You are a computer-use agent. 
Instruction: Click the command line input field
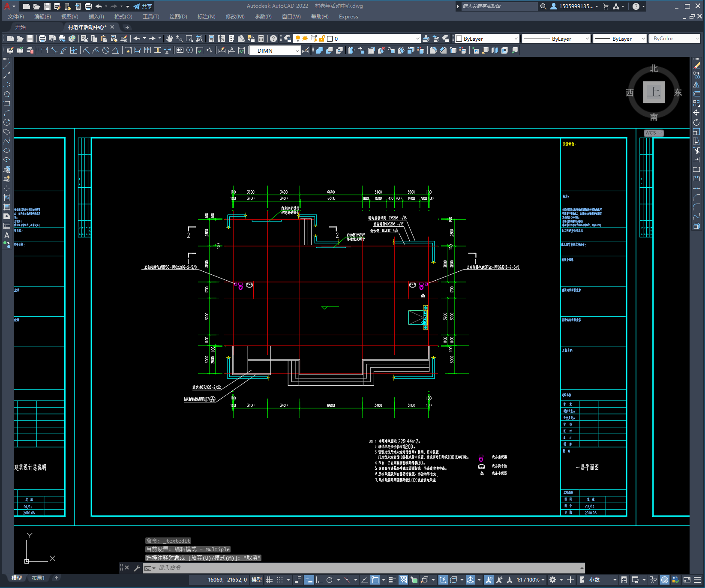coord(364,568)
